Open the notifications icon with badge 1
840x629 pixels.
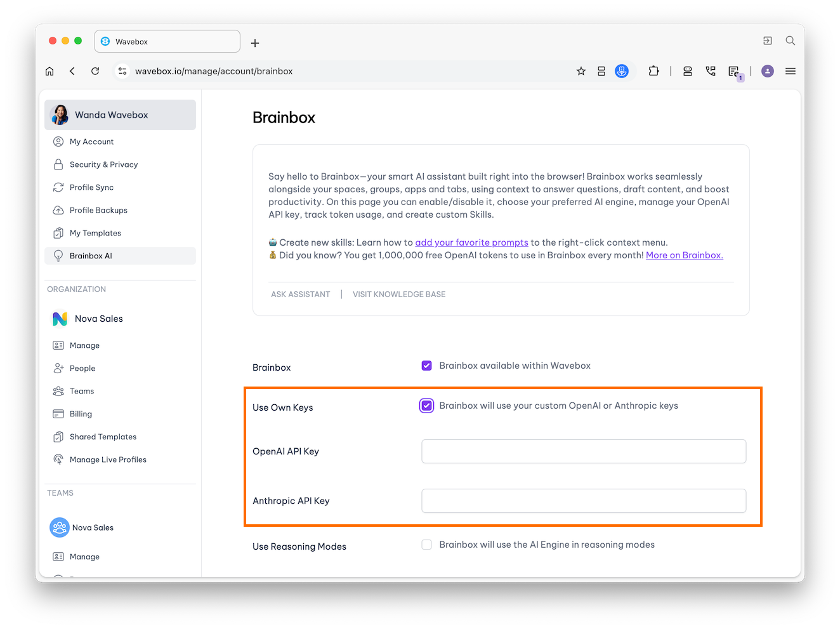tap(735, 72)
